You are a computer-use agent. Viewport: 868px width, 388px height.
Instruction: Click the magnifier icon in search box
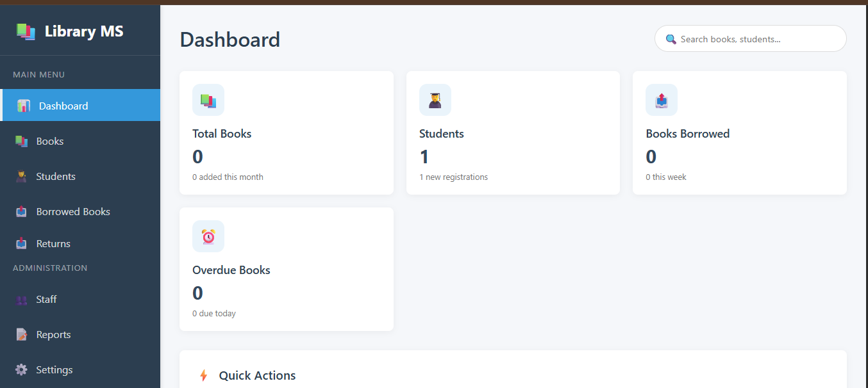pyautogui.click(x=671, y=39)
